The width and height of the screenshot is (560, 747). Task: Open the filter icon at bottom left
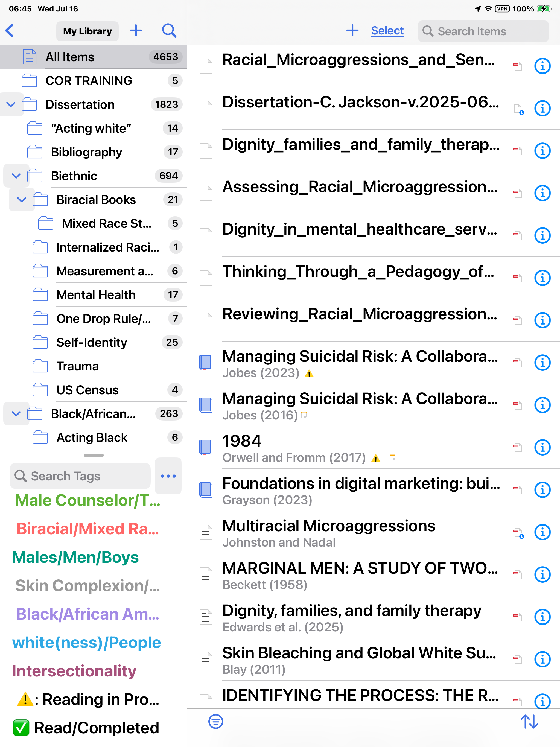[215, 722]
